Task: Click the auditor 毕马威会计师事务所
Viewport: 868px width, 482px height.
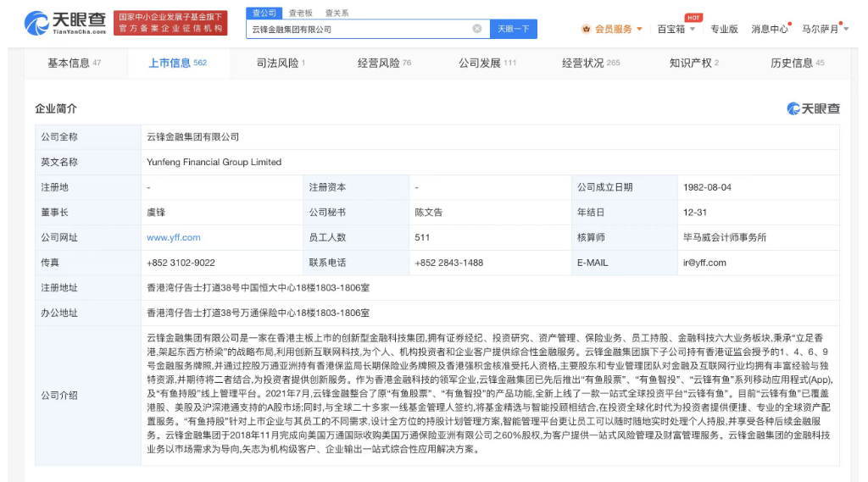Action: pyautogui.click(x=725, y=237)
